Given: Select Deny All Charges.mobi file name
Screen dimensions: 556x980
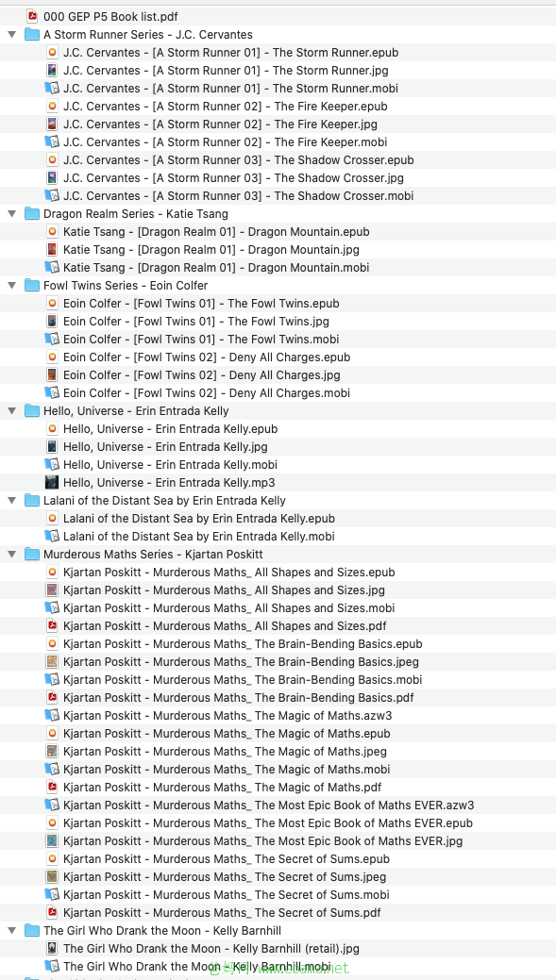Looking at the screenshot, I should 207,393.
